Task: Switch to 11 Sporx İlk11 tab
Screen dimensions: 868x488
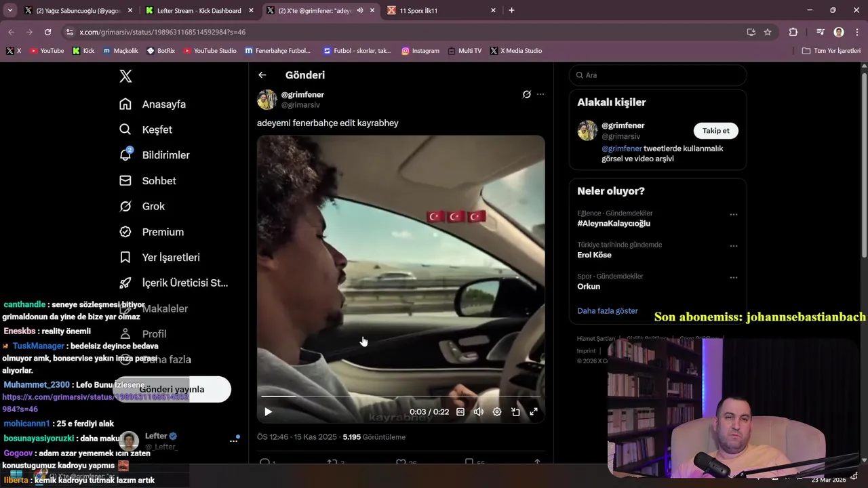Action: click(x=441, y=11)
